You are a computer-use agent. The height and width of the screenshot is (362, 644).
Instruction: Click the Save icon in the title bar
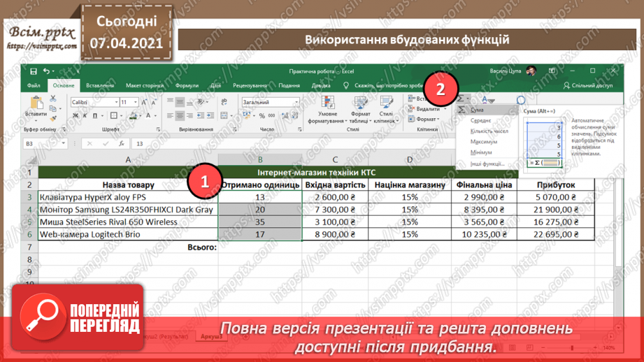click(34, 71)
